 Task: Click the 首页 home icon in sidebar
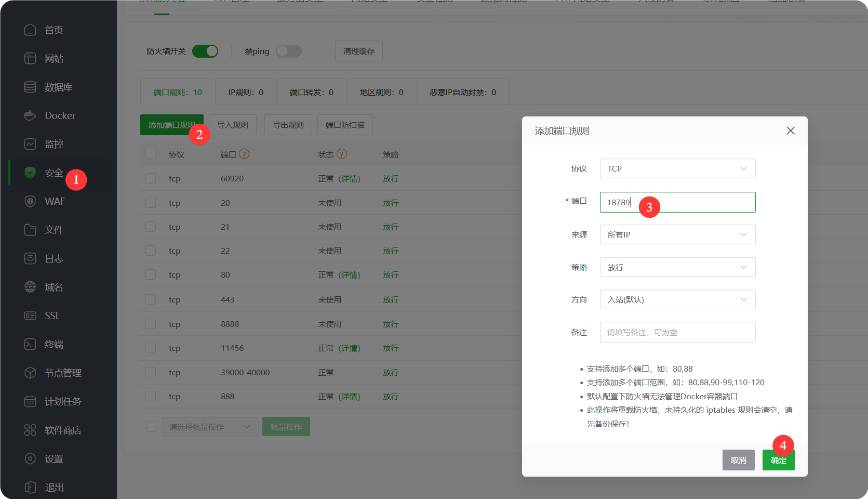pyautogui.click(x=30, y=30)
